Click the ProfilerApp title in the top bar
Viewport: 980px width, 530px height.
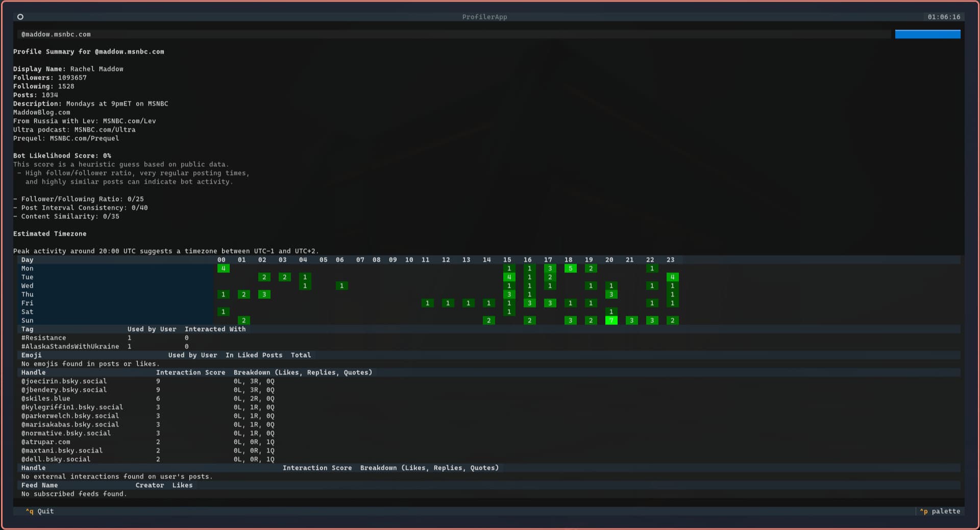[x=484, y=17]
